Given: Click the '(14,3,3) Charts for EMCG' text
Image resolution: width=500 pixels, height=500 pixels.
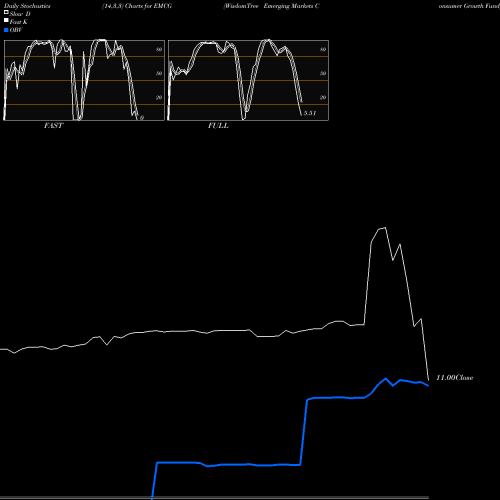Looking at the screenshot, I should click(137, 6).
